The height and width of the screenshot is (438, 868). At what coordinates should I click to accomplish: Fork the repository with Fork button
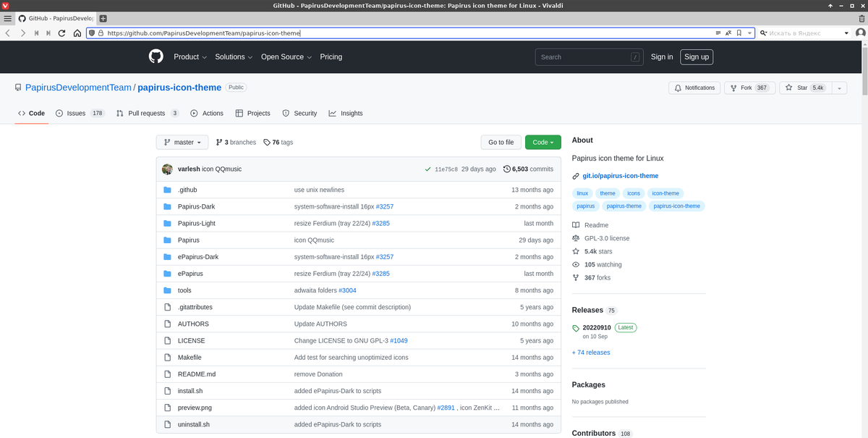[x=749, y=88]
